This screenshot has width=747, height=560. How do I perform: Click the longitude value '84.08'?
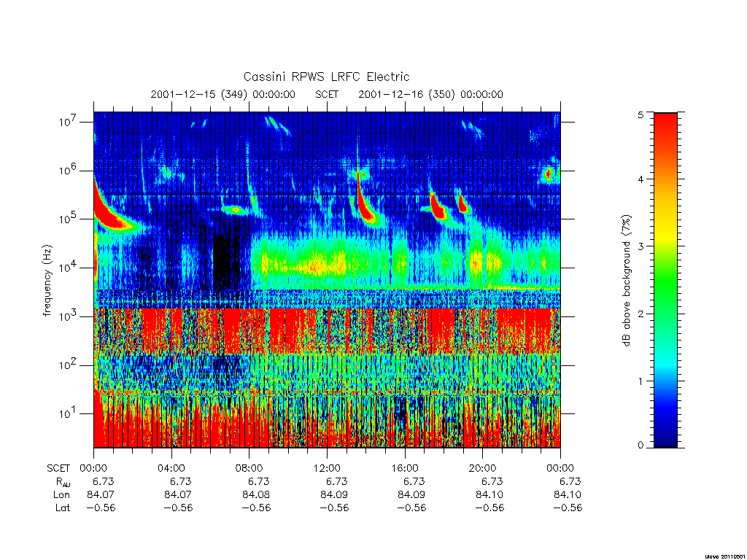(256, 495)
